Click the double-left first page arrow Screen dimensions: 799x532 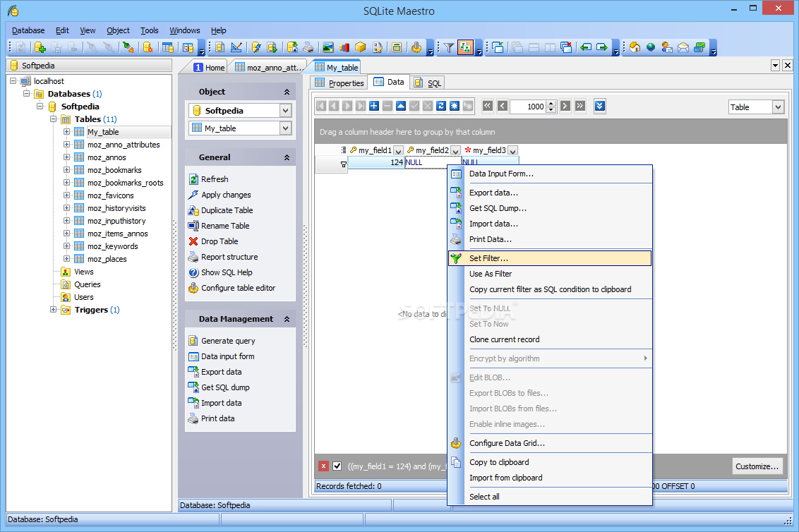488,106
